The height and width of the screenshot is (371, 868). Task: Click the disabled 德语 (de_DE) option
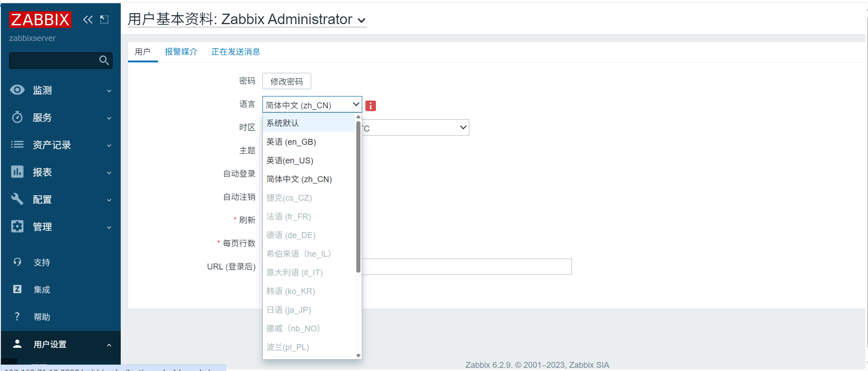[x=309, y=235]
